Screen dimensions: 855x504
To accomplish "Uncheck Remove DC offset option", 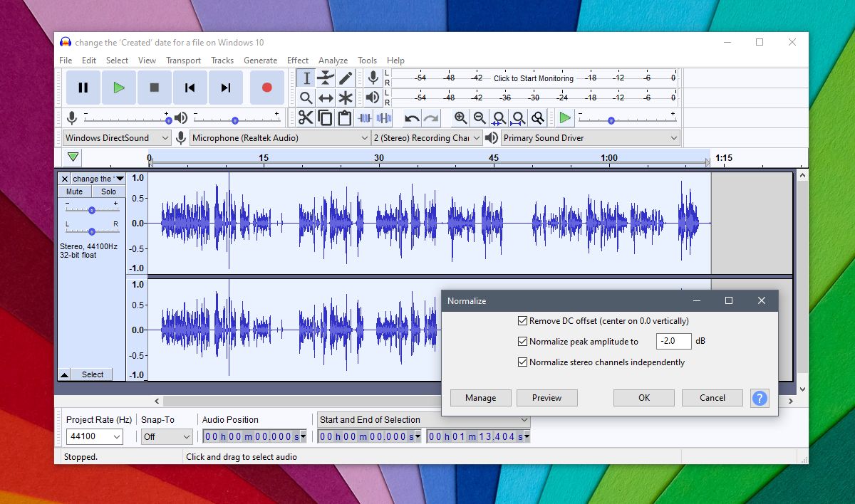I will (523, 320).
